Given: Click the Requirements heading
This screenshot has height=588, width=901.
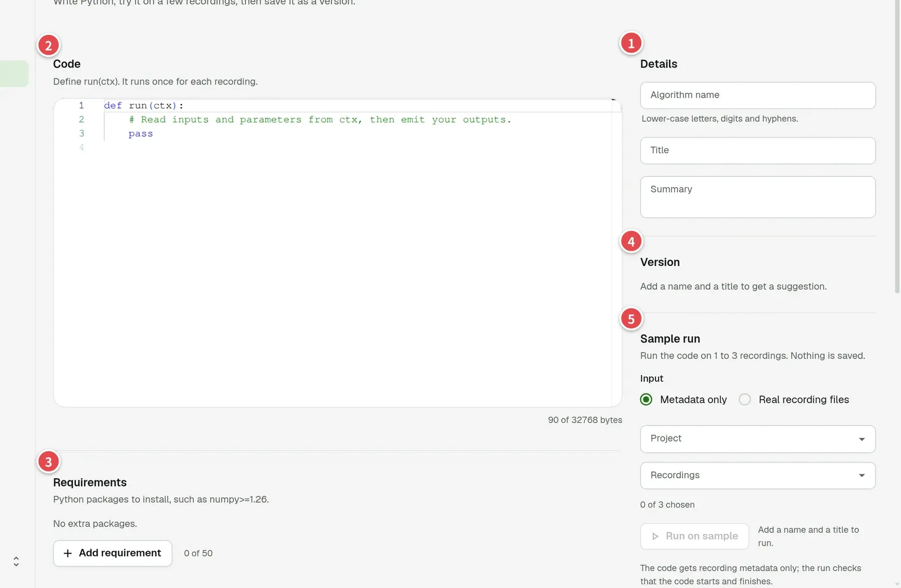Looking at the screenshot, I should pos(90,482).
